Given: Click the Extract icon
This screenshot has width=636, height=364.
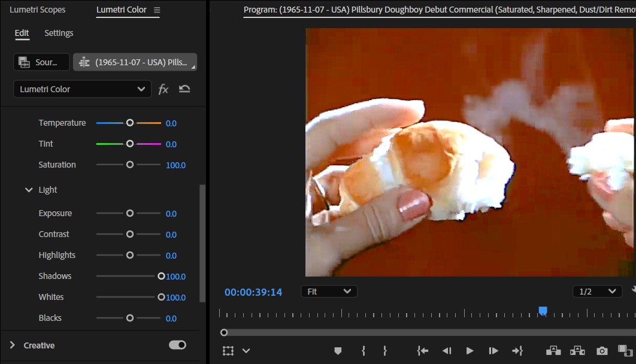Looking at the screenshot, I should click(577, 351).
